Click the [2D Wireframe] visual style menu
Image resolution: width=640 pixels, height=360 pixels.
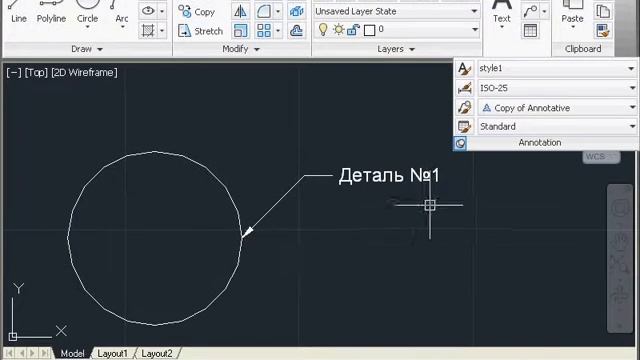(x=84, y=73)
